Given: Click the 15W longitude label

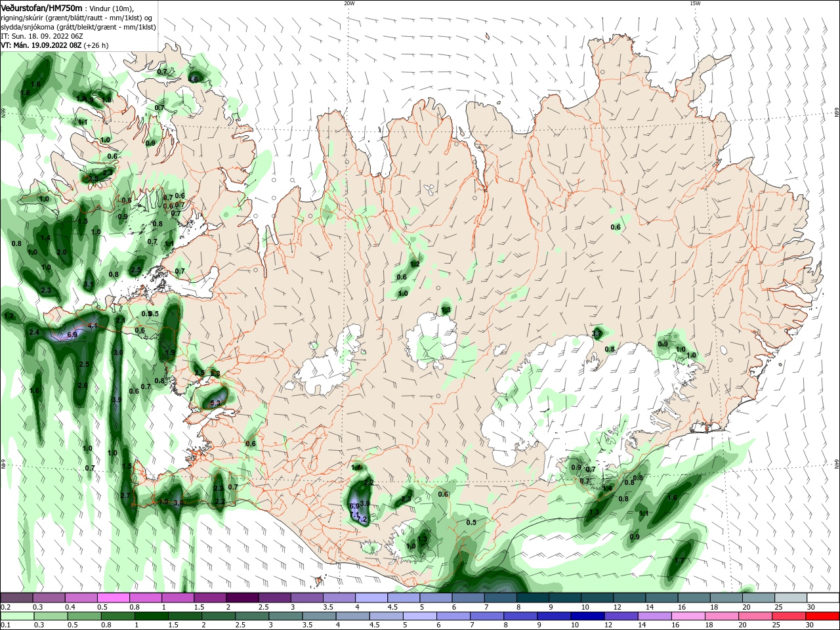Looking at the screenshot, I should click(x=695, y=3).
